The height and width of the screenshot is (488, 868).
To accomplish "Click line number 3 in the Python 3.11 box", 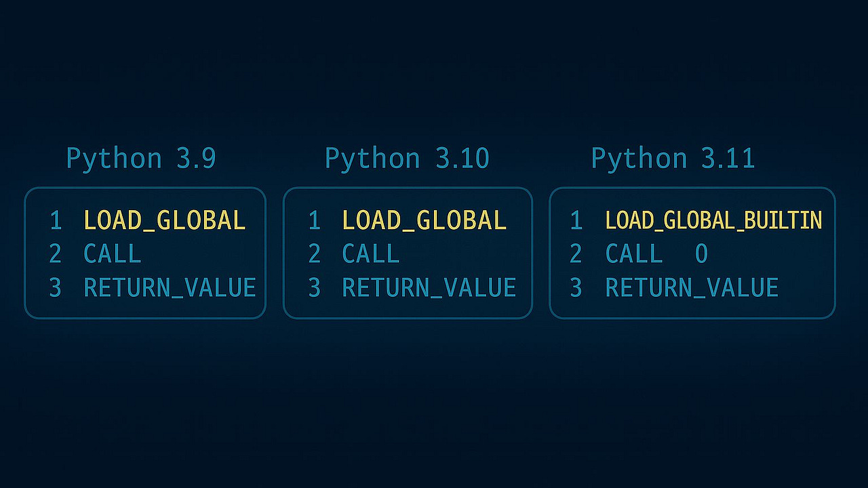I will (x=576, y=288).
